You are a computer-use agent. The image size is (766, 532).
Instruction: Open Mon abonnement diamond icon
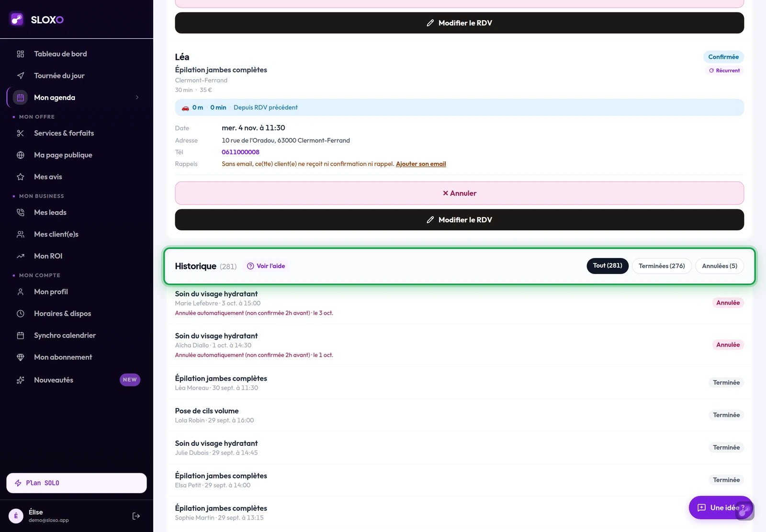tap(21, 357)
